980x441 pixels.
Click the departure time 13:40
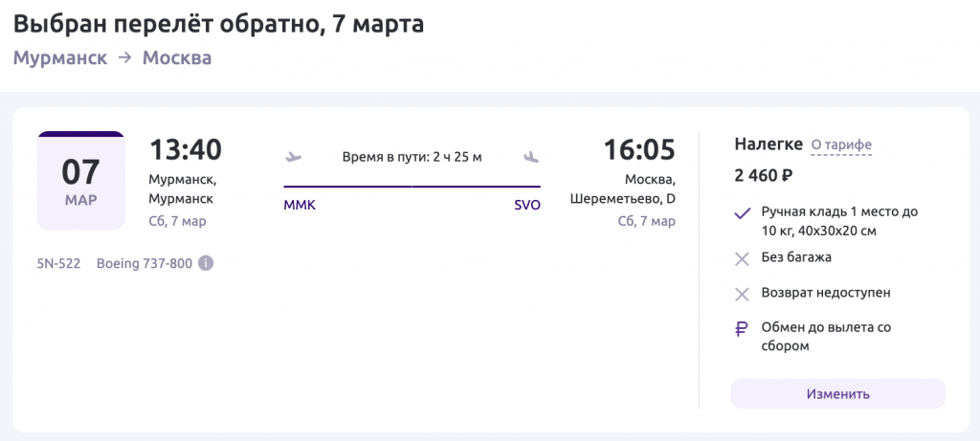(x=186, y=150)
